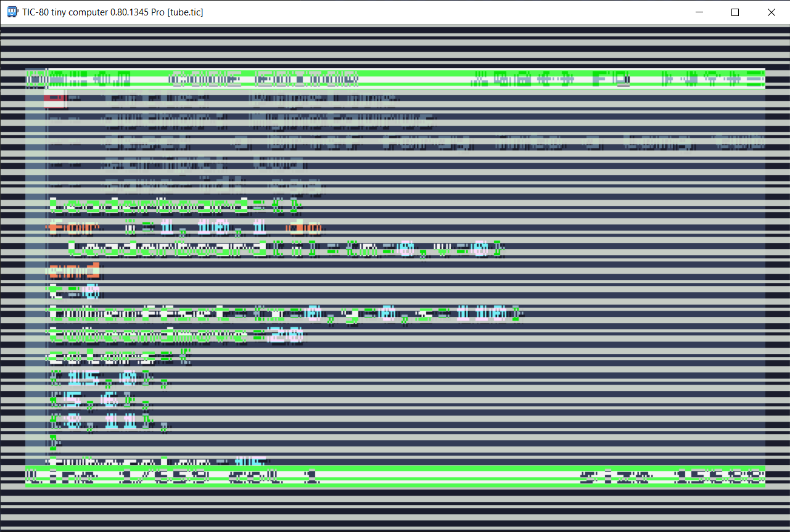
Task: Open the outline list icon
Action: (x=755, y=79)
